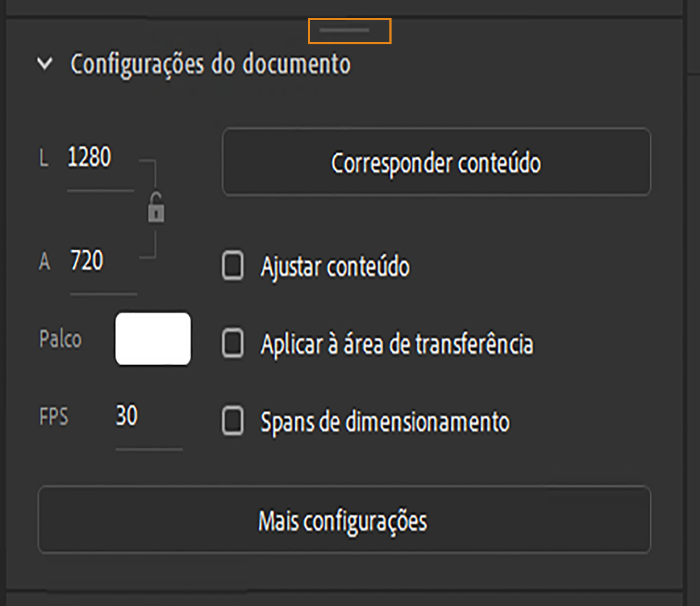Click the panel drag handle at top

(349, 31)
